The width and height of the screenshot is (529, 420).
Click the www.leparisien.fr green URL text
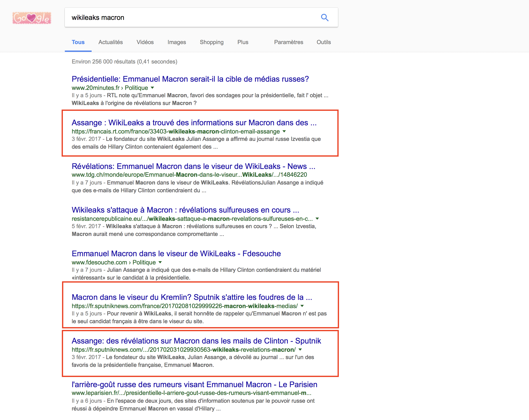point(191,393)
